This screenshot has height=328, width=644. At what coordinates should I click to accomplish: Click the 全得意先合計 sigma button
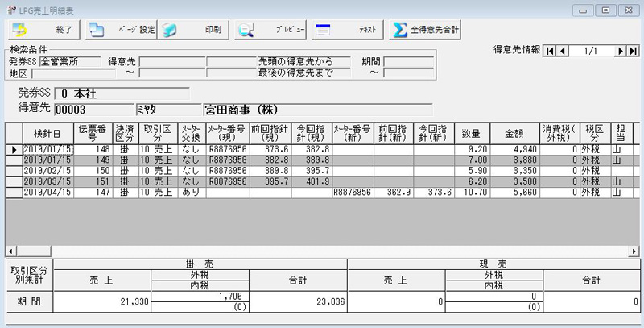[426, 29]
